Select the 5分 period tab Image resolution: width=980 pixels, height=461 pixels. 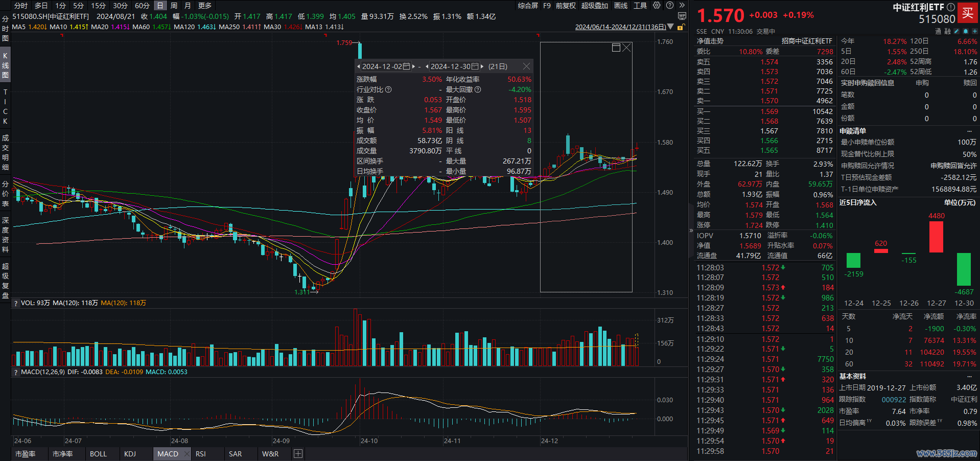[78, 6]
